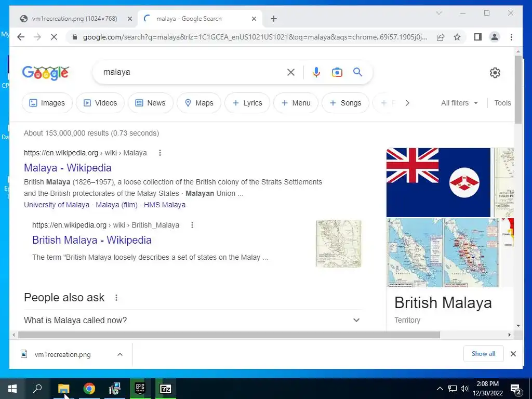Open 7-Zip from the taskbar
This screenshot has height=399, width=532.
pos(166,389)
